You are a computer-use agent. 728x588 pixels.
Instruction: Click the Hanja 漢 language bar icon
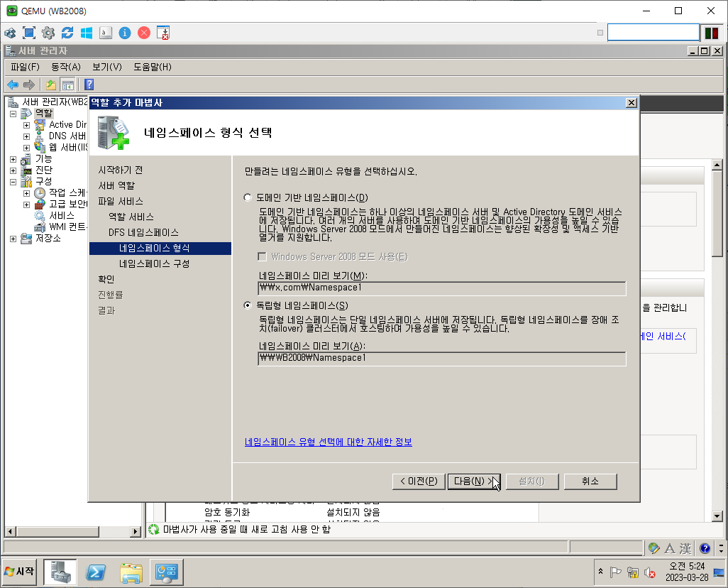click(x=685, y=548)
